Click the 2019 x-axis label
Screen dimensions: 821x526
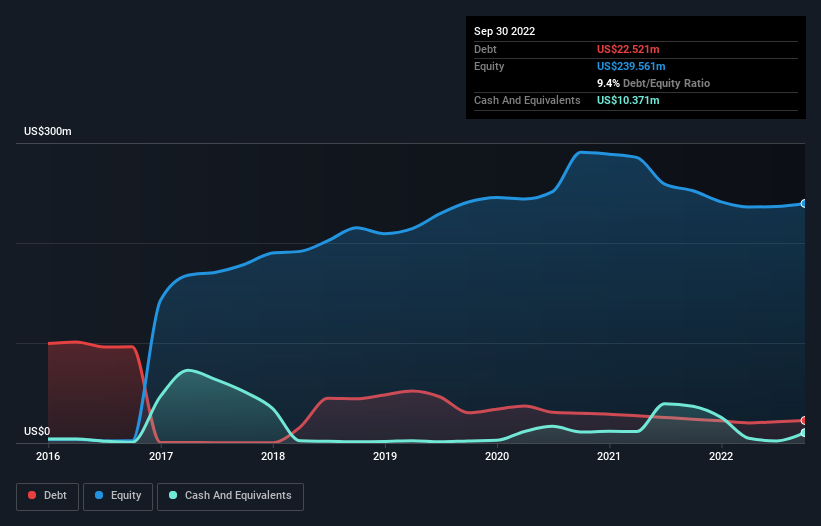(385, 456)
